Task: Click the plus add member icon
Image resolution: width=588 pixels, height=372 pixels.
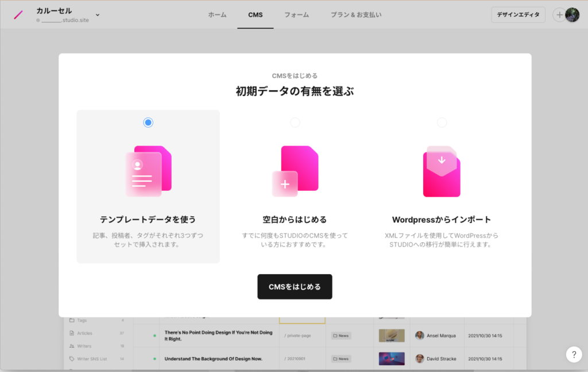Action: [x=559, y=15]
